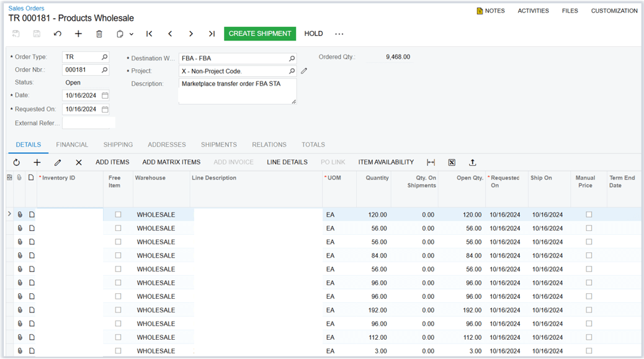644x359 pixels.
Task: Click the upload icon in the grid toolbar
Action: 473,163
